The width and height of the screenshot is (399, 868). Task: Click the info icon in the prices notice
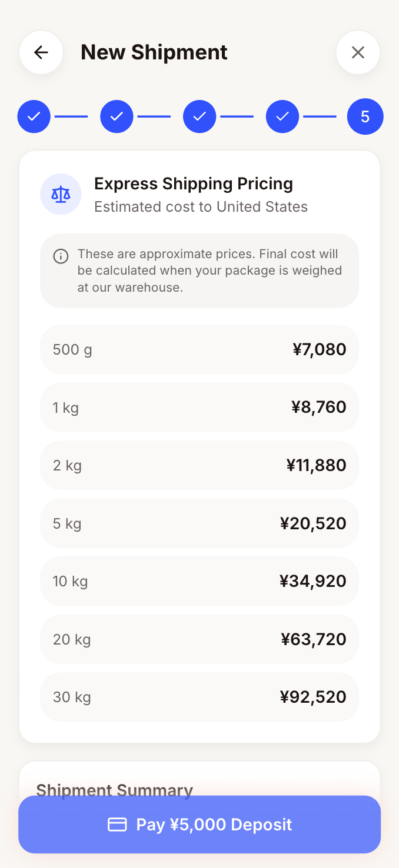[60, 256]
